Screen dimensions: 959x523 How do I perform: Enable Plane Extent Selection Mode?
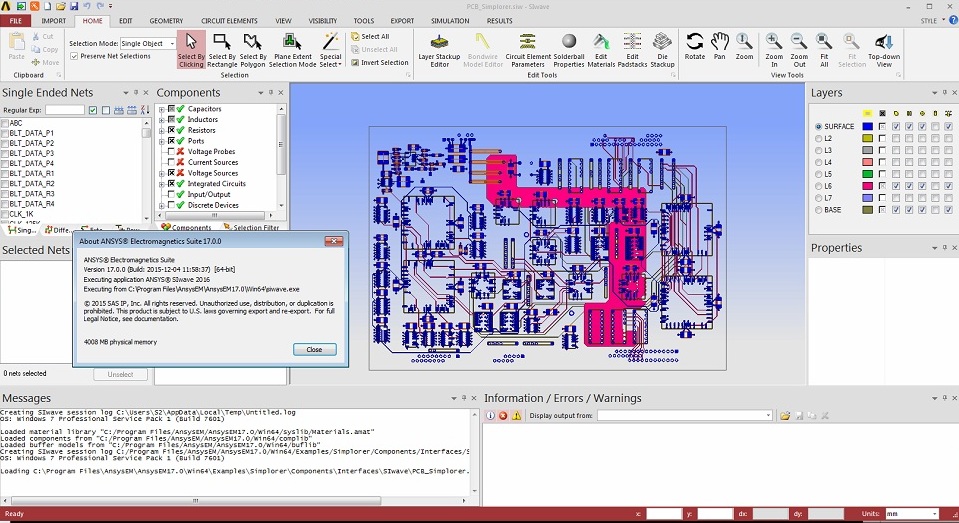(292, 50)
